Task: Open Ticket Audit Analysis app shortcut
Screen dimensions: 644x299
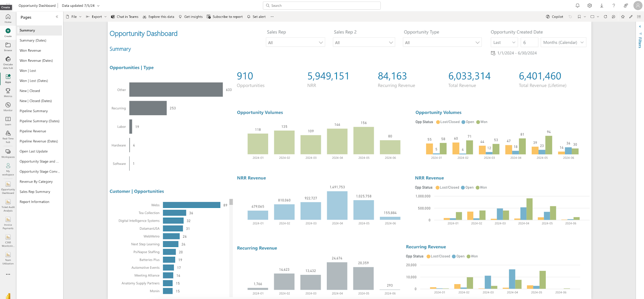Action: tap(8, 205)
